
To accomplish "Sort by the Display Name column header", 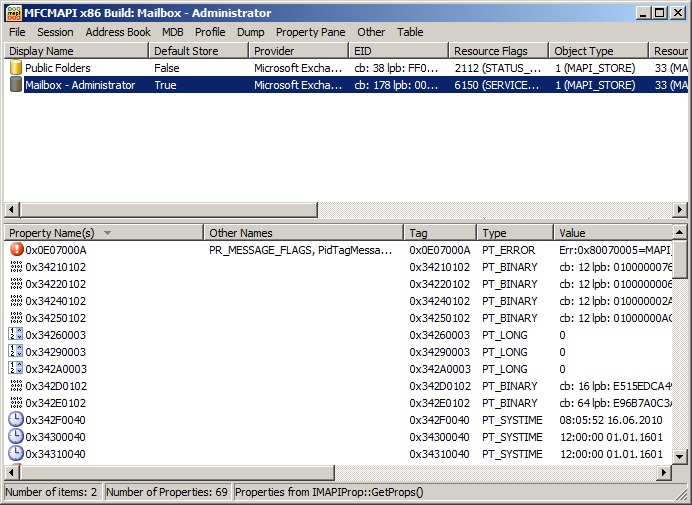I will point(76,51).
